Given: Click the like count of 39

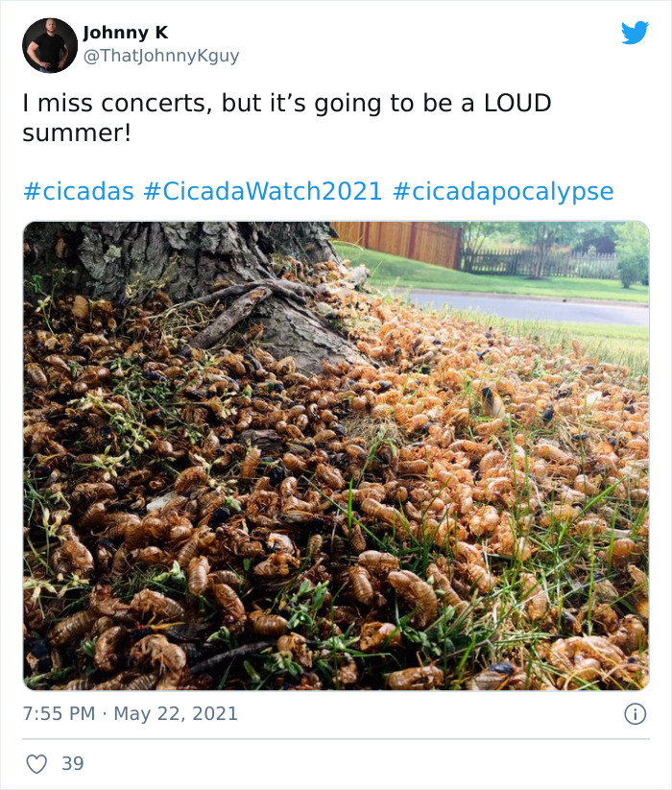Looking at the screenshot, I should (x=71, y=761).
